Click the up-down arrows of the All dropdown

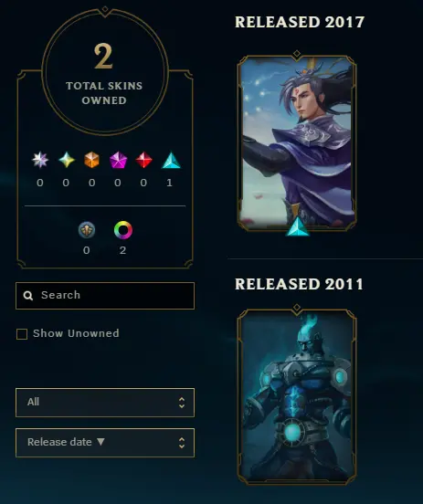(182, 403)
